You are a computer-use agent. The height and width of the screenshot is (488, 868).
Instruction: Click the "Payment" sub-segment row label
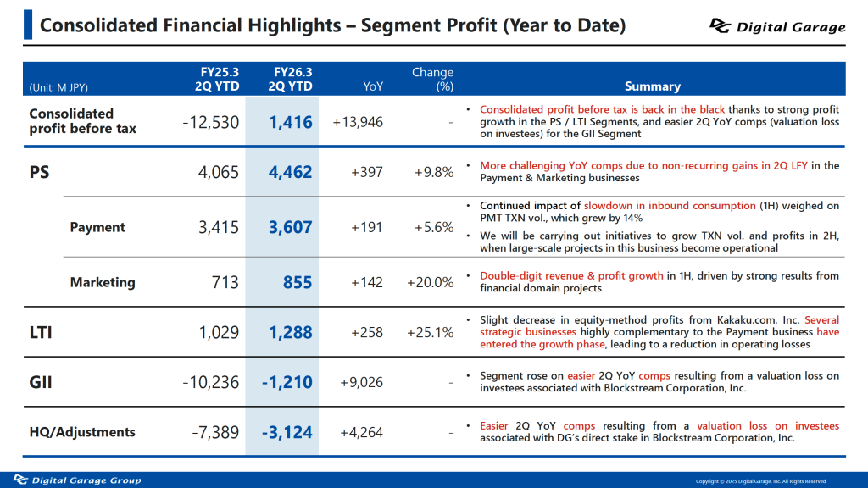point(97,227)
